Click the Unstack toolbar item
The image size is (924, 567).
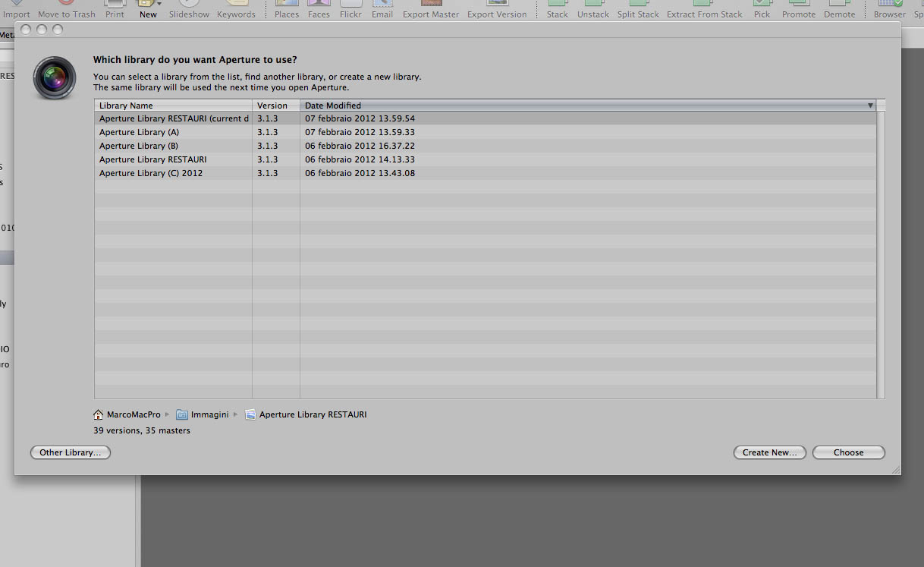pos(593,10)
